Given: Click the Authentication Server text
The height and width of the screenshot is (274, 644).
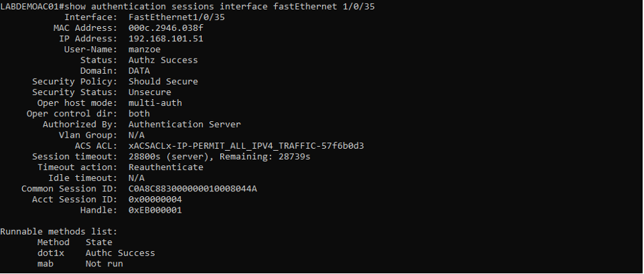Looking at the screenshot, I should click(x=184, y=124).
